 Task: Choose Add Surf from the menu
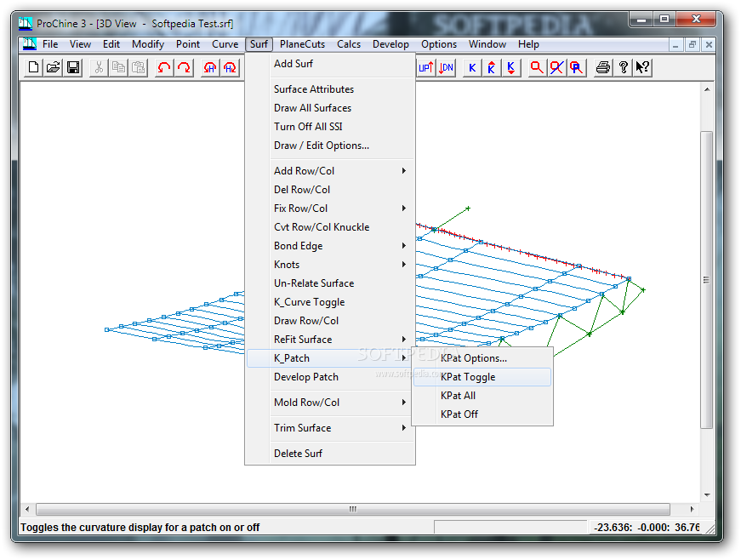tap(330, 64)
